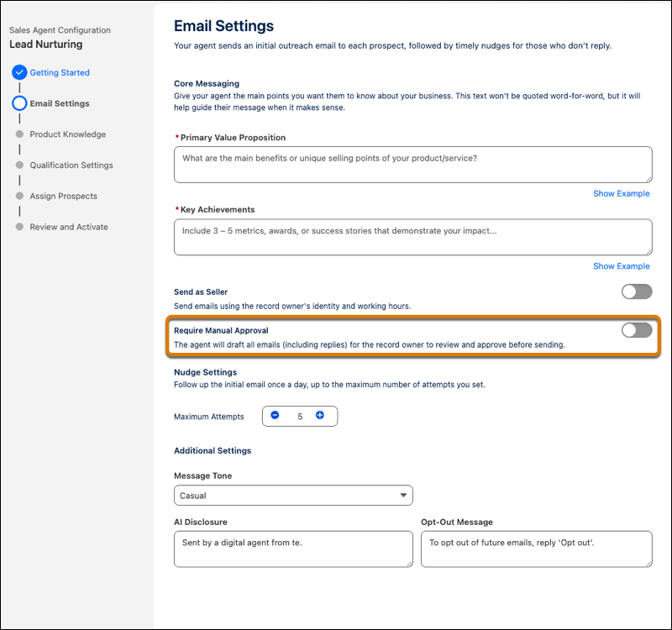Click the Message Tone label
Image resolution: width=672 pixels, height=630 pixels.
[x=202, y=475]
